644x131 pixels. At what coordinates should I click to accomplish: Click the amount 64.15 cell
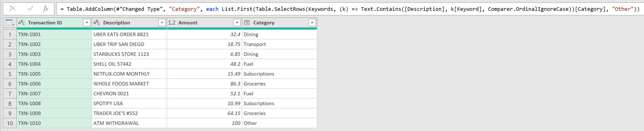204,113
